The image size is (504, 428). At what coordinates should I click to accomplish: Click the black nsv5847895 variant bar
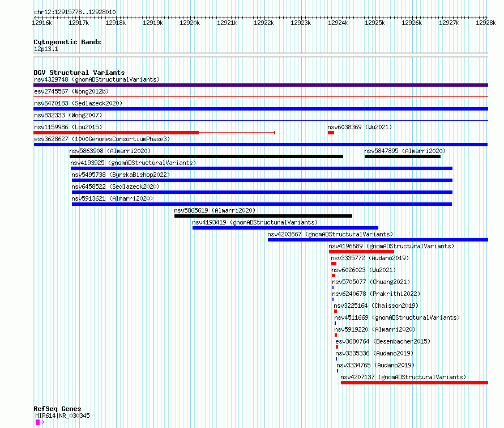click(403, 156)
